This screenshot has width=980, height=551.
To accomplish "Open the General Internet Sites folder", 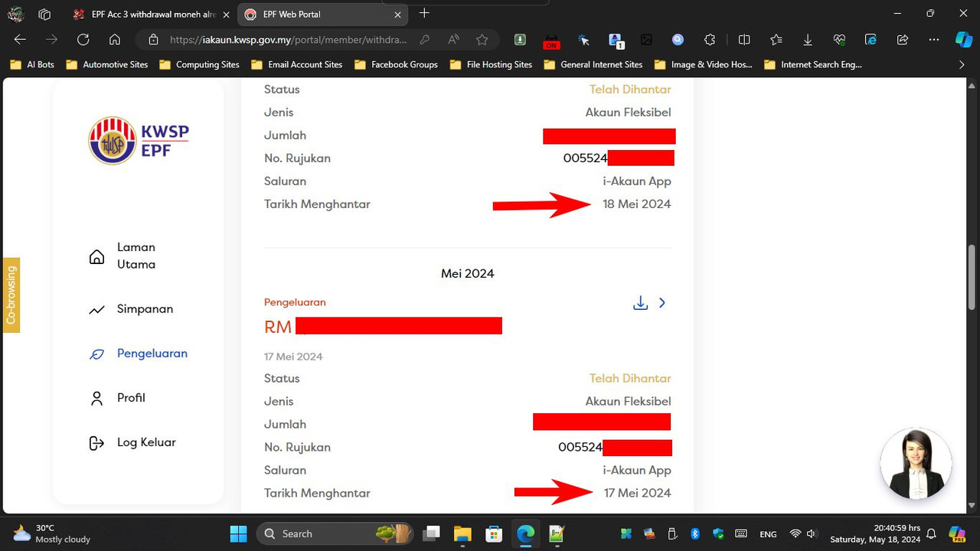I will [593, 64].
